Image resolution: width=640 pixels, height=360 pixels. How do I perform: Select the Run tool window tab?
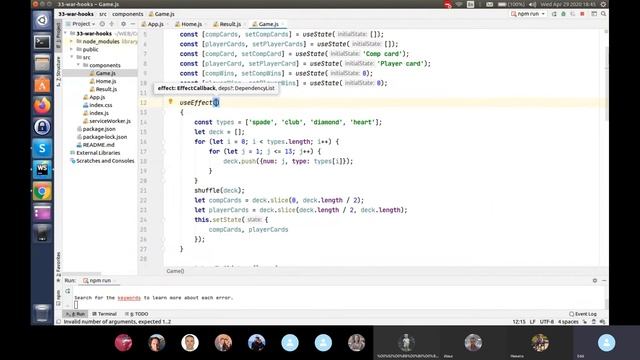coord(76,314)
